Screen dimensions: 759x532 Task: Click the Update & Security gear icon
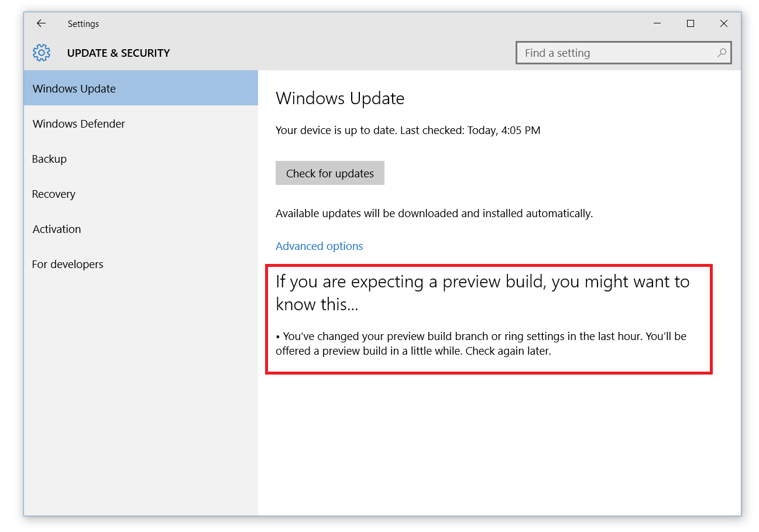[x=42, y=53]
